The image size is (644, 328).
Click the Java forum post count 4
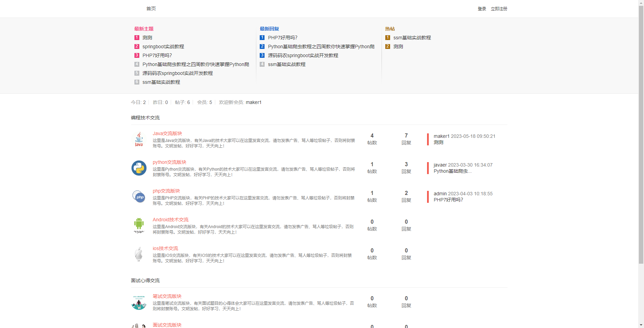pos(372,135)
